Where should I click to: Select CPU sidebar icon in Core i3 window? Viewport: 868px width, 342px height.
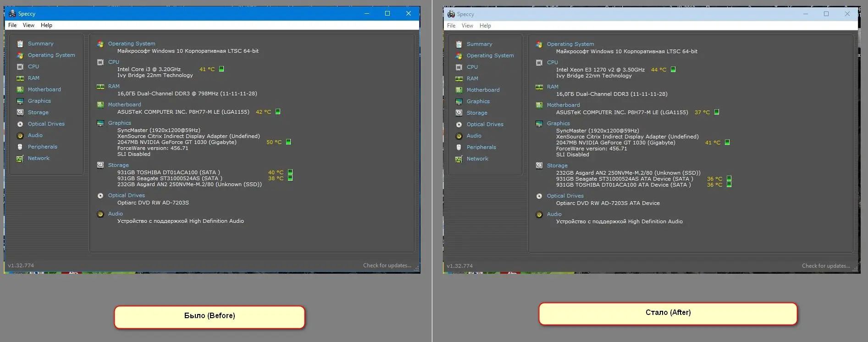(20, 67)
